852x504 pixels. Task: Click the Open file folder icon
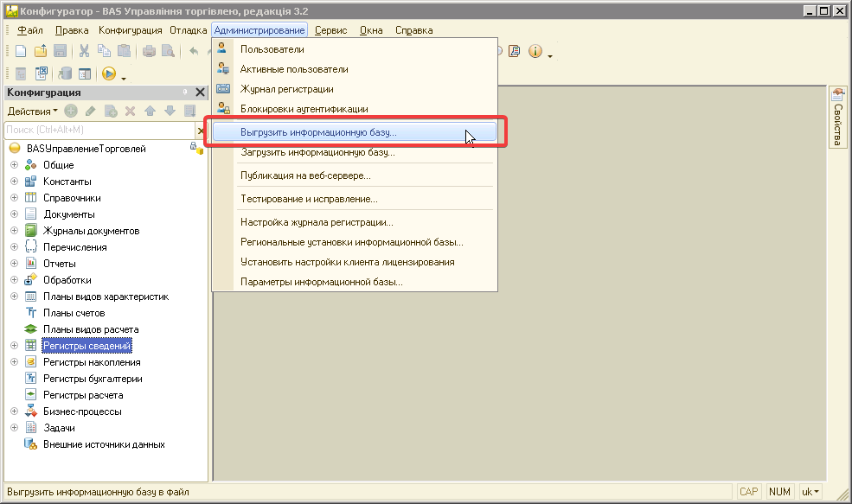tap(41, 52)
